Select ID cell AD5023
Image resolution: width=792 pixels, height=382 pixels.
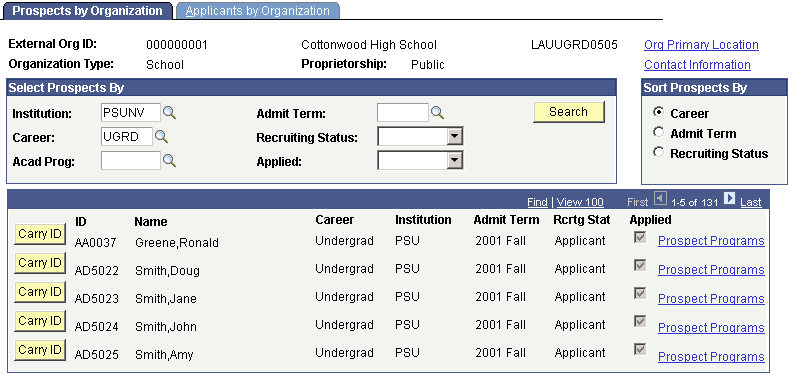pos(96,299)
